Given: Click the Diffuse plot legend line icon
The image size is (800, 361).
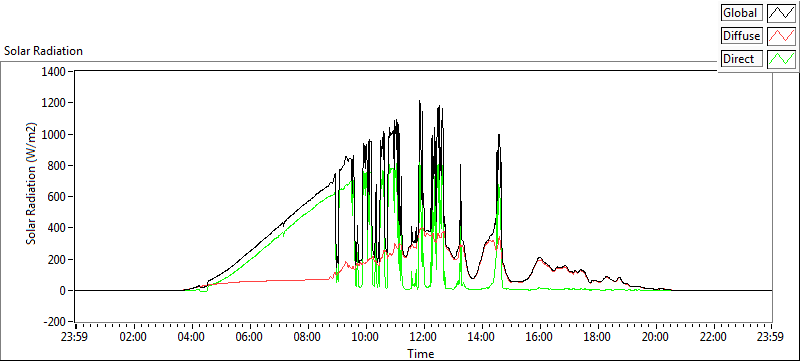Looking at the screenshot, I should pos(781,36).
